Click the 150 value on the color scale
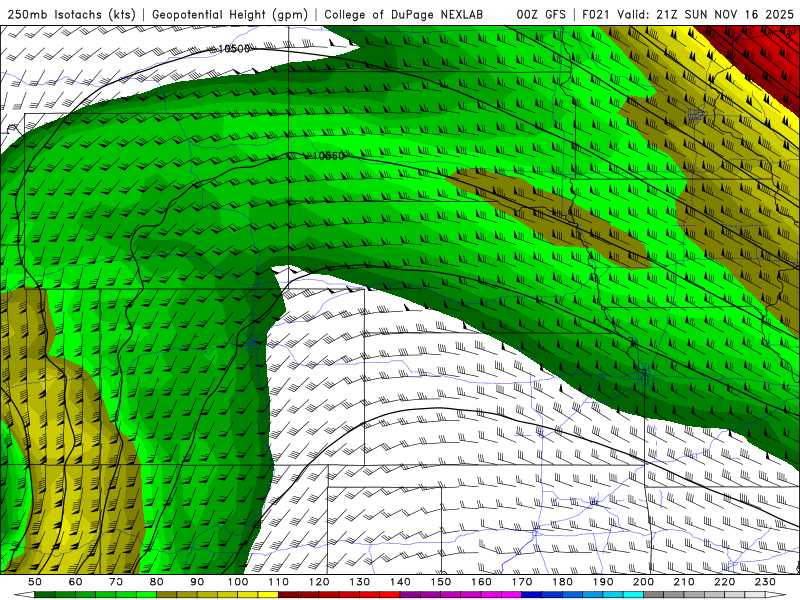Viewport: 800px width, 600px height. [x=441, y=582]
